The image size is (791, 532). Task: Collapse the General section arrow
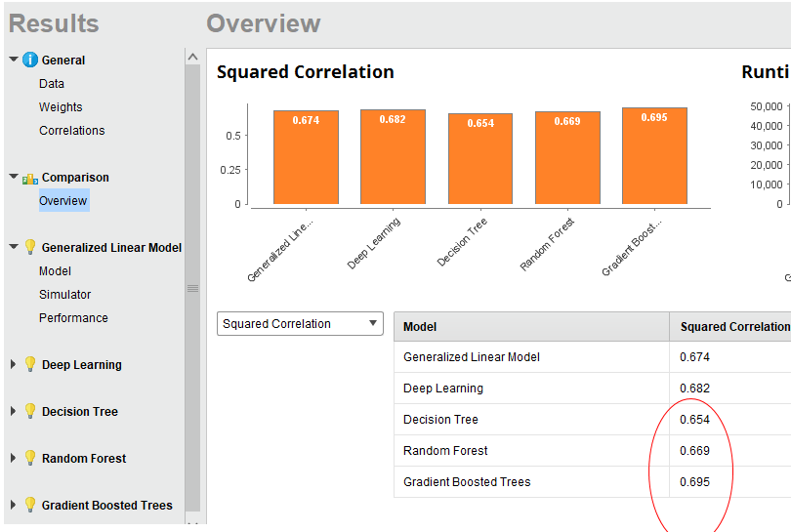[14, 60]
